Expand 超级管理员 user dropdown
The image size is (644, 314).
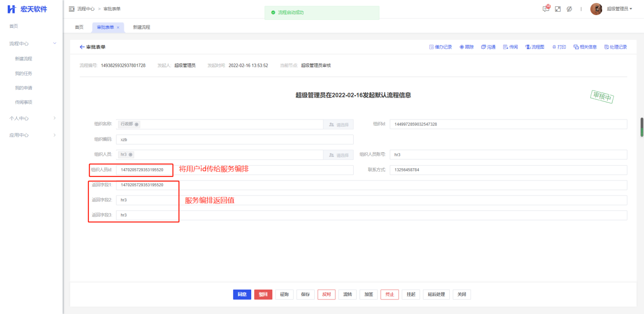(x=619, y=9)
